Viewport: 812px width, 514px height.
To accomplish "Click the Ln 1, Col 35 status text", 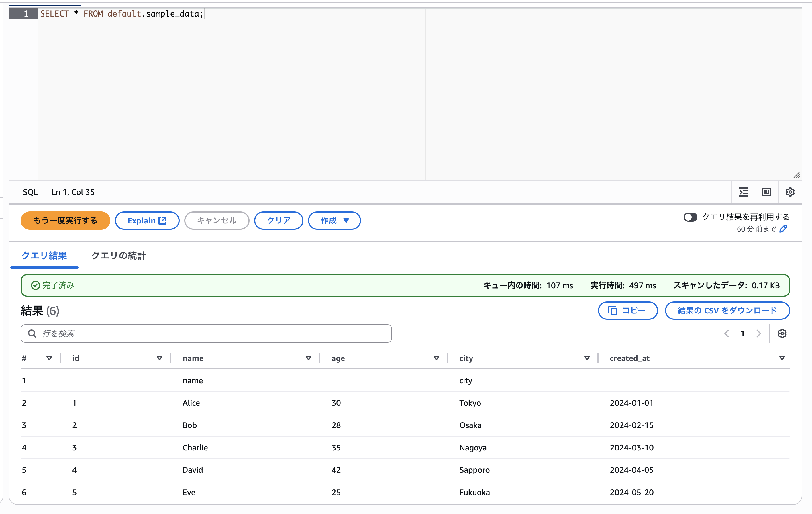I will tap(73, 192).
